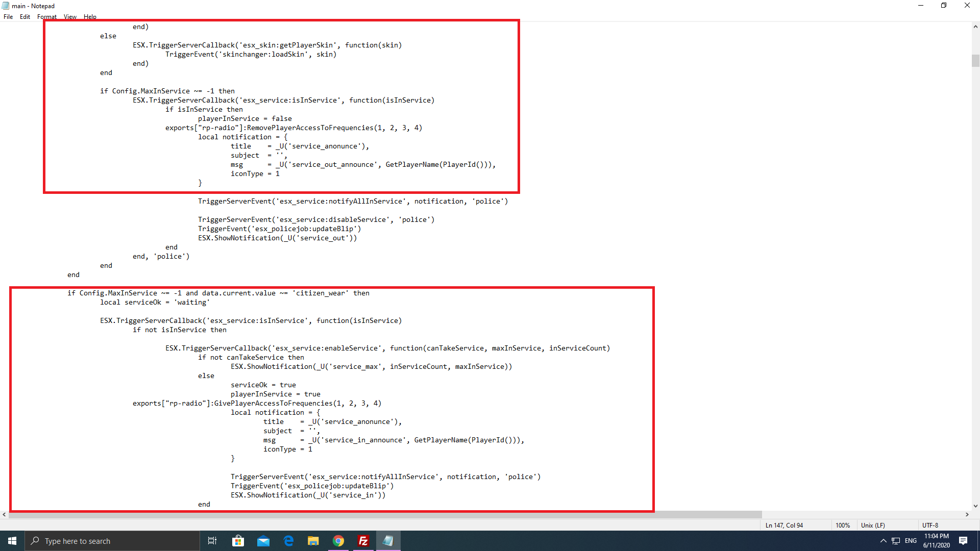Open the Help menu

pyautogui.click(x=90, y=17)
